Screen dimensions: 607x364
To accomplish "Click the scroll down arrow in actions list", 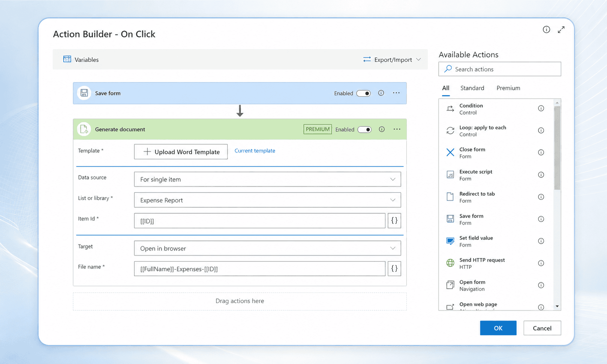I will pos(557,306).
